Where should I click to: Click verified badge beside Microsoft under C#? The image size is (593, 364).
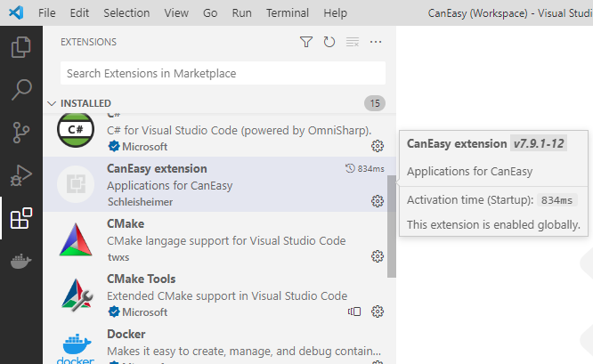tap(113, 146)
